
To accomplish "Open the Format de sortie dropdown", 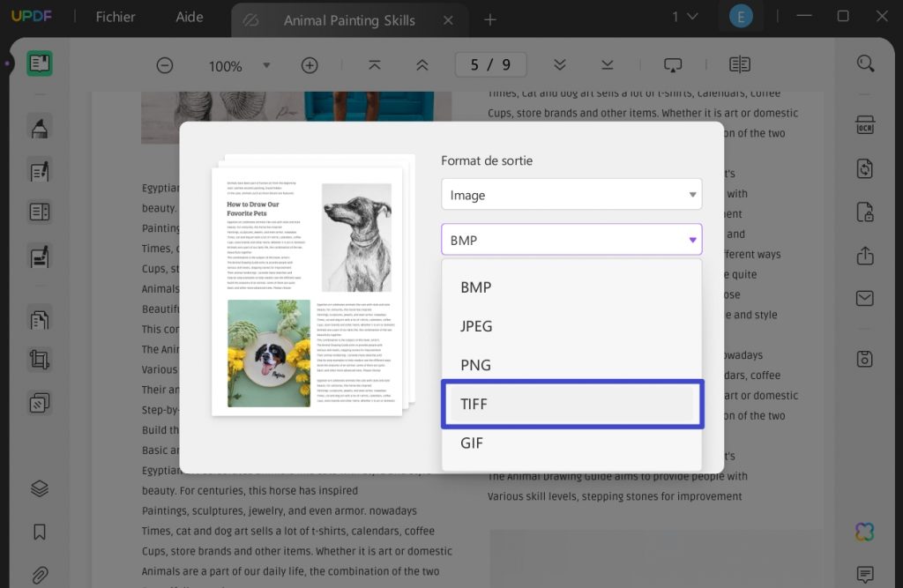I will tap(571, 194).
